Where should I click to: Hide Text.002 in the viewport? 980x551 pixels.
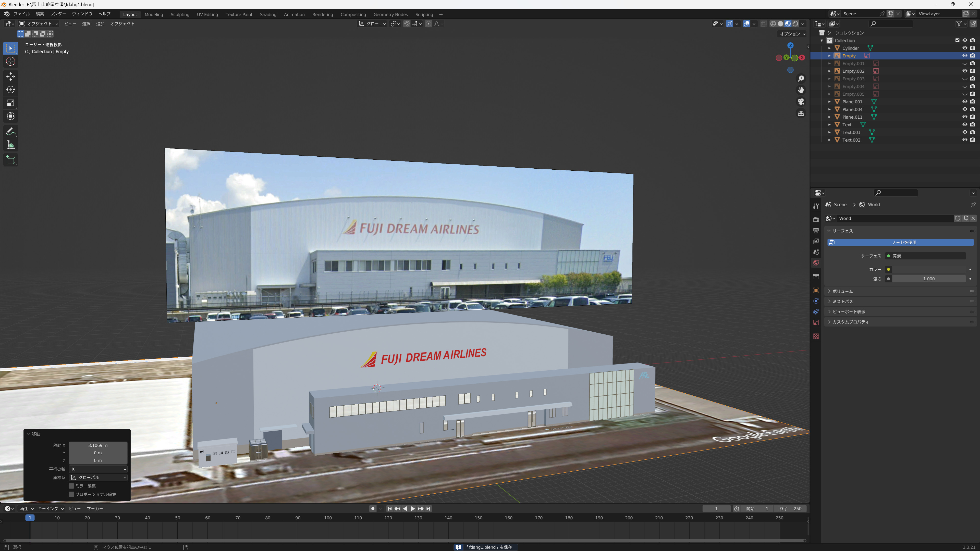pyautogui.click(x=965, y=140)
